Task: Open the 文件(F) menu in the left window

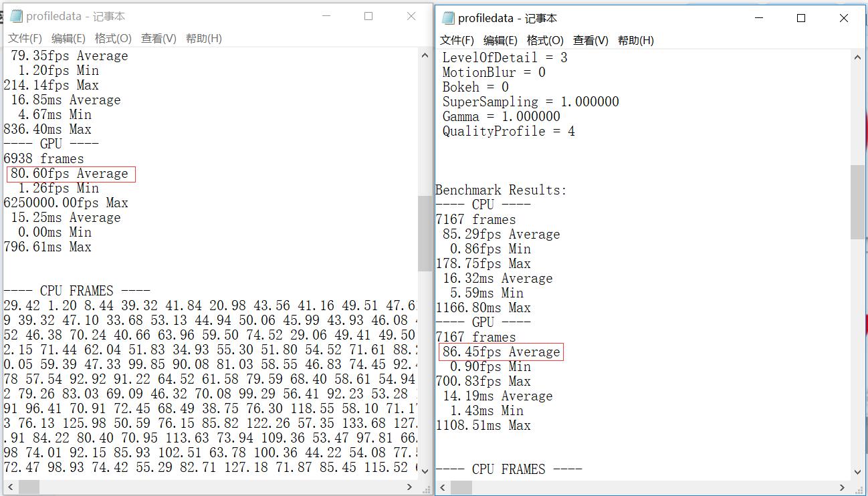Action: click(24, 38)
